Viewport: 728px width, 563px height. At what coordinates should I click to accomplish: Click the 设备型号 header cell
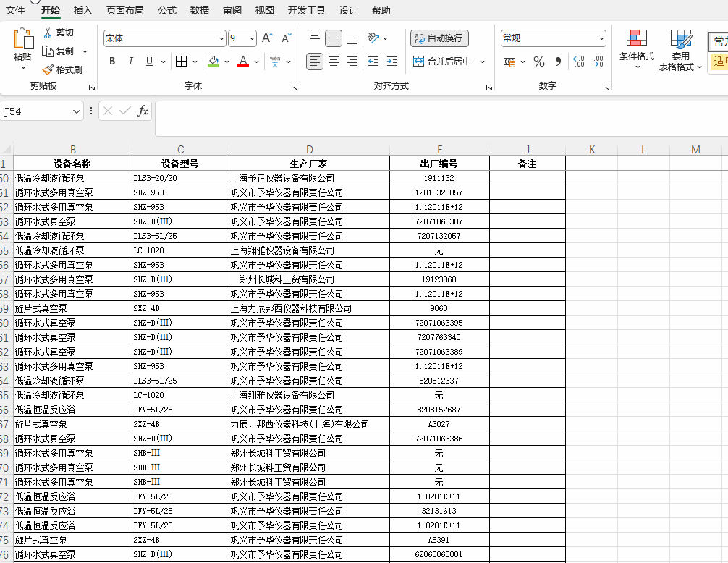180,164
